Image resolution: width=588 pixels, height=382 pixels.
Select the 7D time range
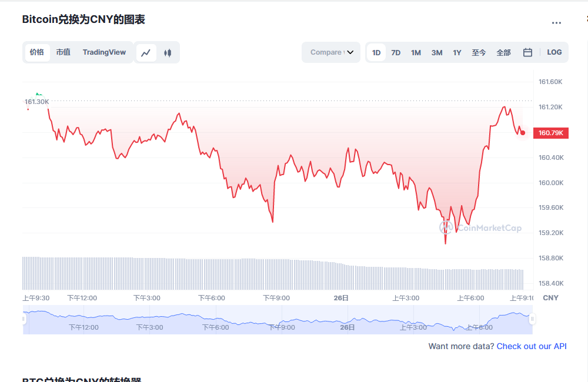[396, 52]
